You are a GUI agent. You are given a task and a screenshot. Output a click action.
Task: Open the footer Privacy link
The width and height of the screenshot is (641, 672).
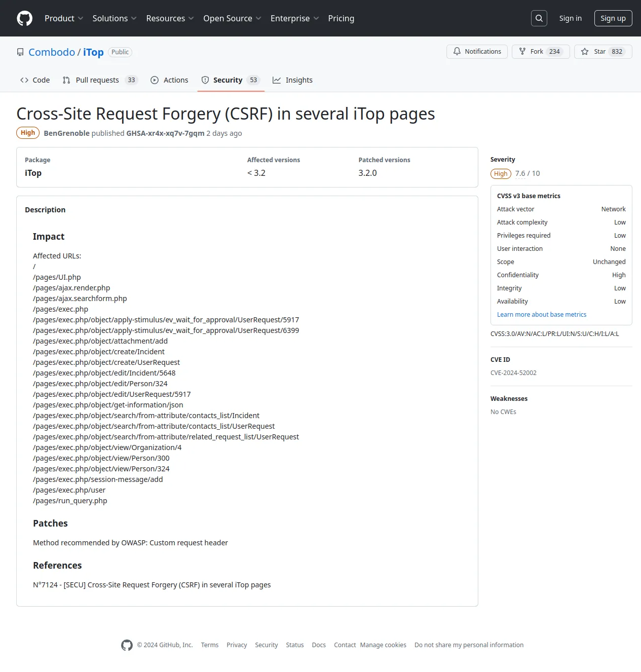coord(237,645)
